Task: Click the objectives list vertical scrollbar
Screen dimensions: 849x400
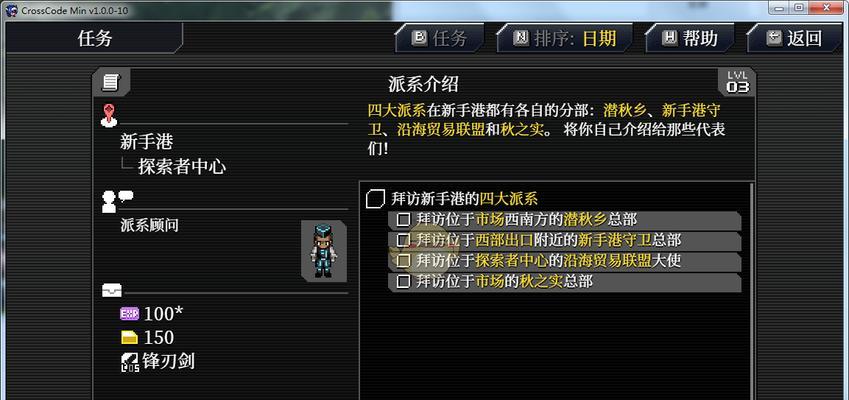Action: click(x=751, y=291)
